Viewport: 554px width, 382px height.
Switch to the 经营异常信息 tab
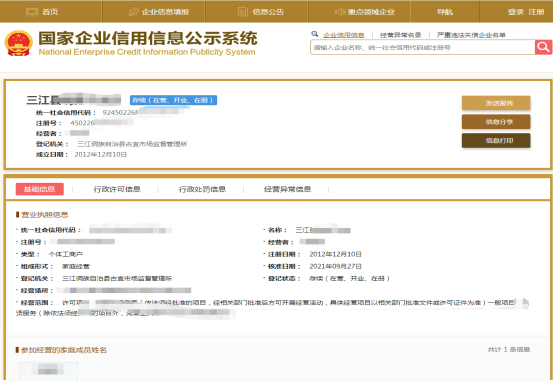pyautogui.click(x=288, y=189)
